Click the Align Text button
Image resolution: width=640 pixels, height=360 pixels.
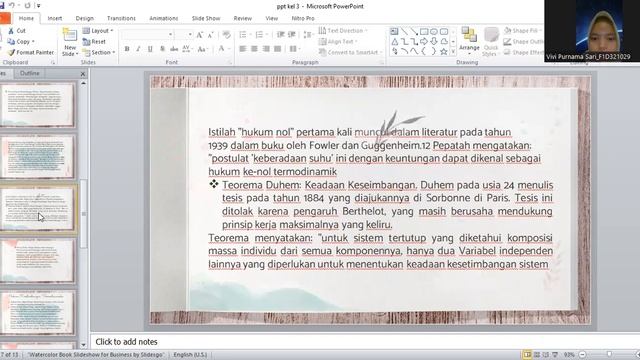coord(338,42)
